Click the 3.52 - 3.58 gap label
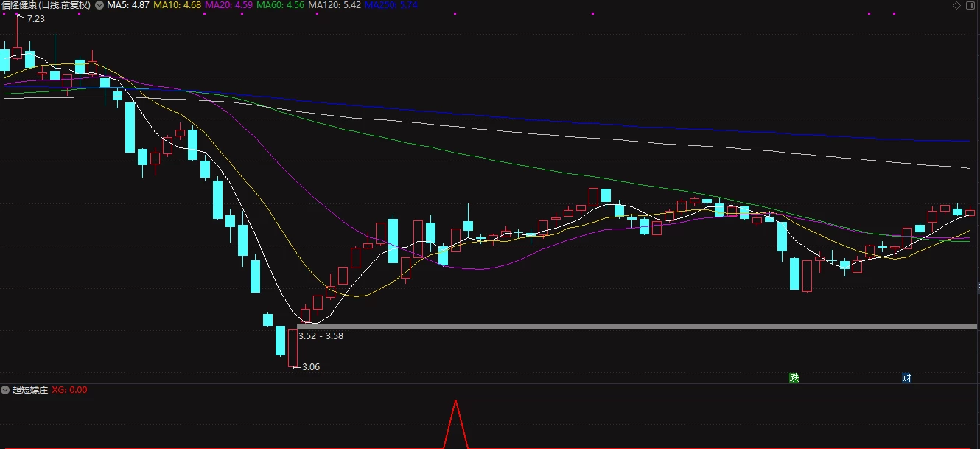Viewport: 980px width, 449px height. (x=321, y=335)
